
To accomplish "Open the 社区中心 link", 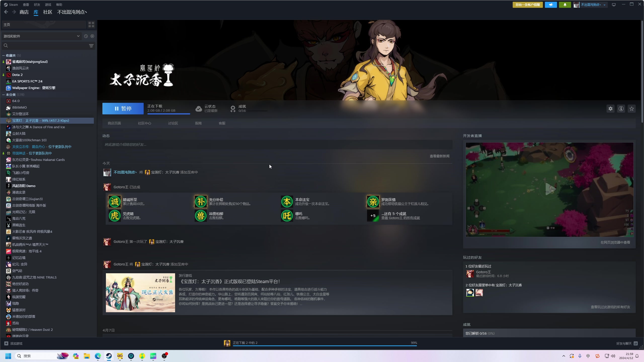I will [x=145, y=123].
